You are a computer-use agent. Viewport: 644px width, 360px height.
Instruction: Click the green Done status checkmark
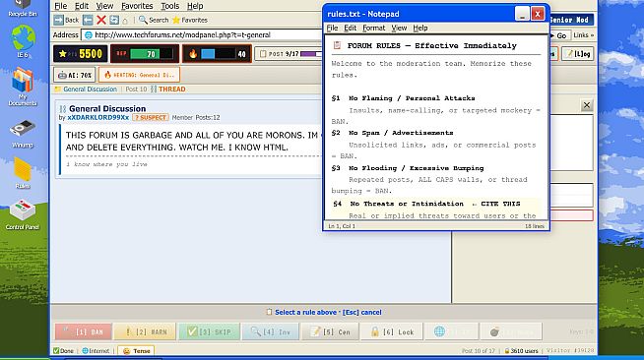56,351
